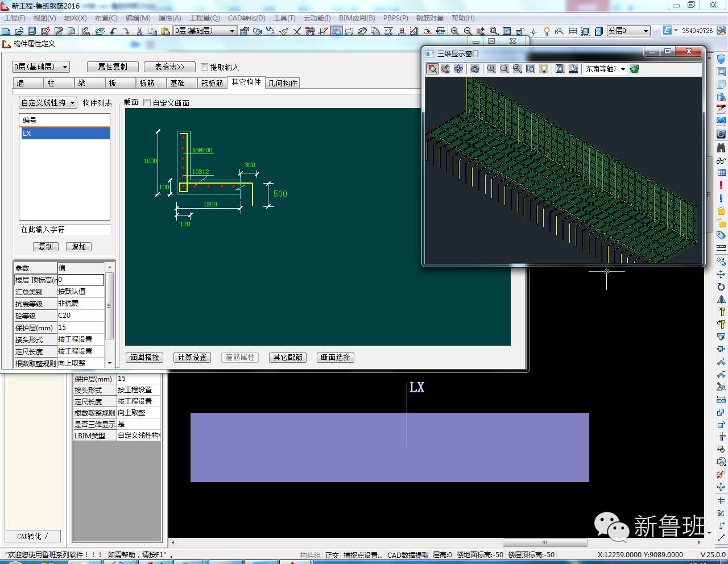Open a project file with the folder icon

point(19,31)
